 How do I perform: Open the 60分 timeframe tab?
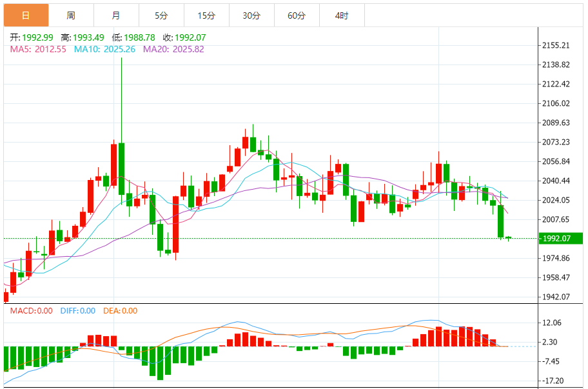297,15
